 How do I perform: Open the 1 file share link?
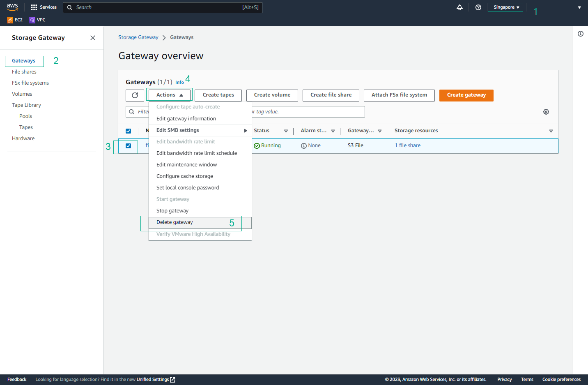pos(408,145)
